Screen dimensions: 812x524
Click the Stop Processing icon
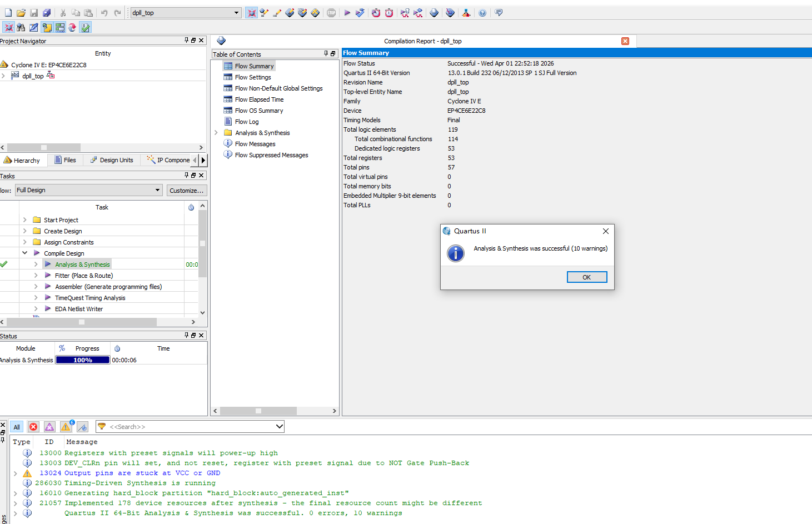(x=331, y=13)
